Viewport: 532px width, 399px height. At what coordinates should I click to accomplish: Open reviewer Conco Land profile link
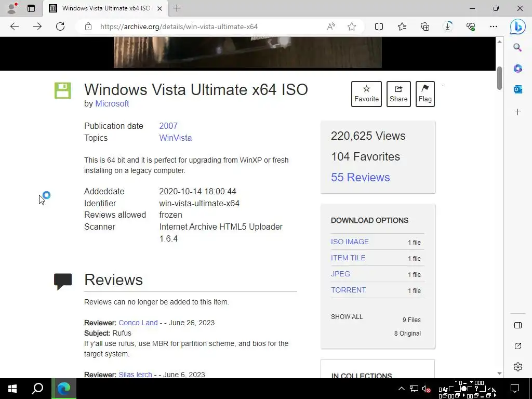138,323
